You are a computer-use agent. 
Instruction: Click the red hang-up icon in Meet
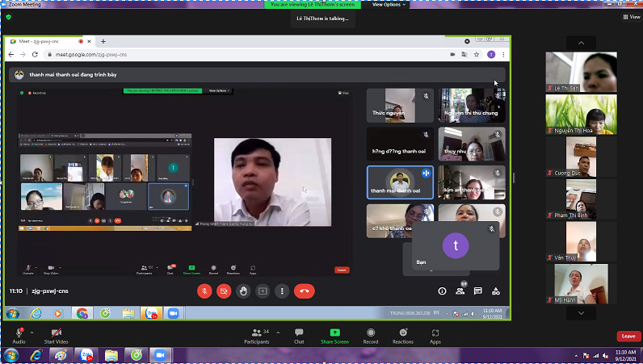[x=304, y=291]
